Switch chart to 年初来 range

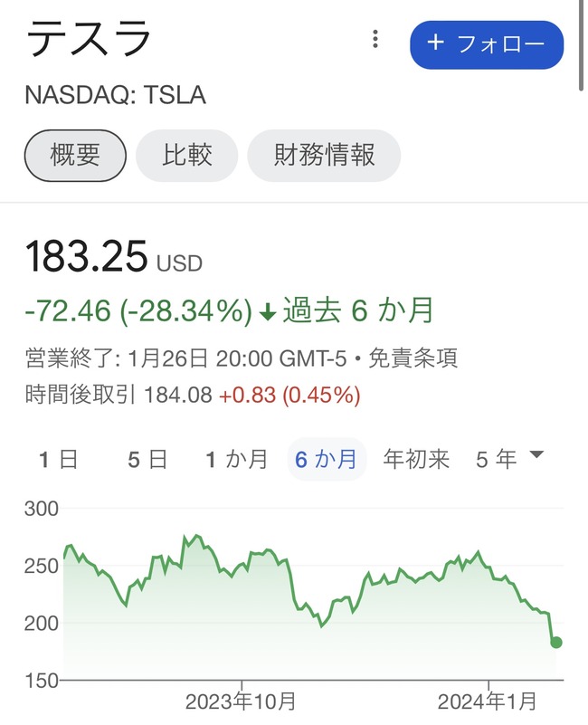(416, 460)
